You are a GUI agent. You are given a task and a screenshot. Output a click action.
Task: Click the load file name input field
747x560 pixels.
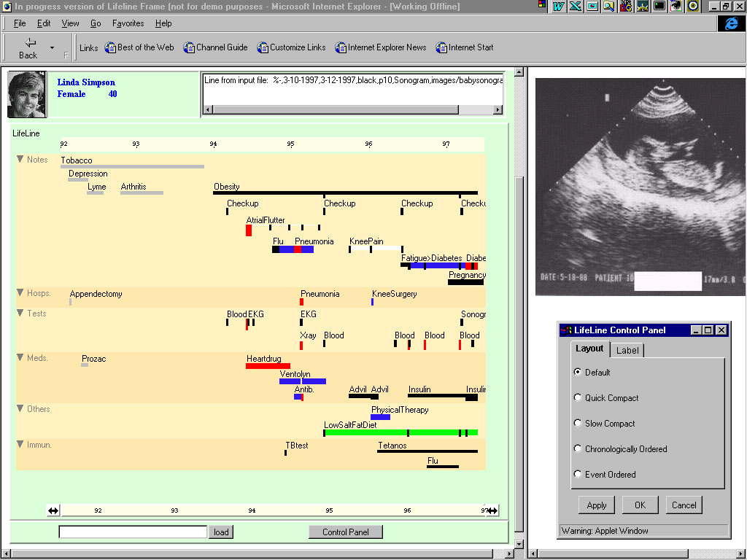pos(133,532)
